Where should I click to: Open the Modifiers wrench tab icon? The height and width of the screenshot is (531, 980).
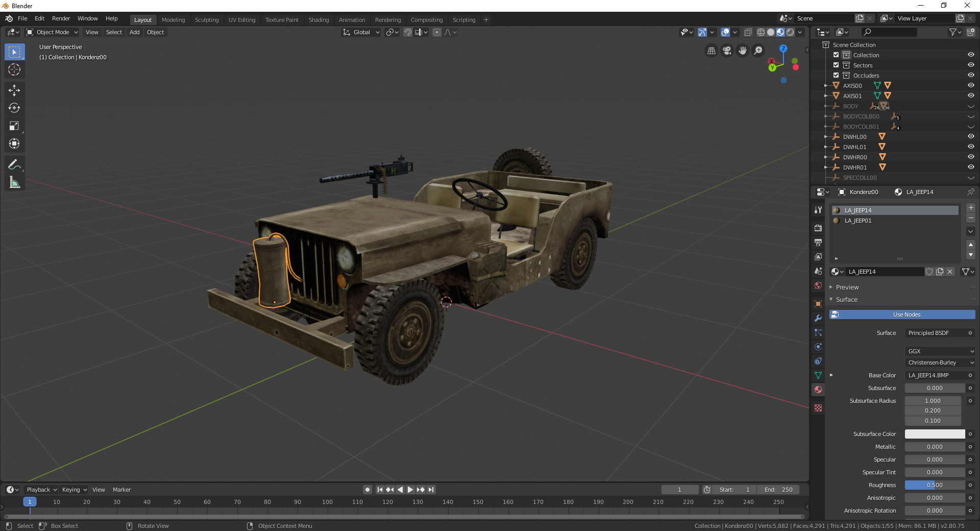(818, 318)
